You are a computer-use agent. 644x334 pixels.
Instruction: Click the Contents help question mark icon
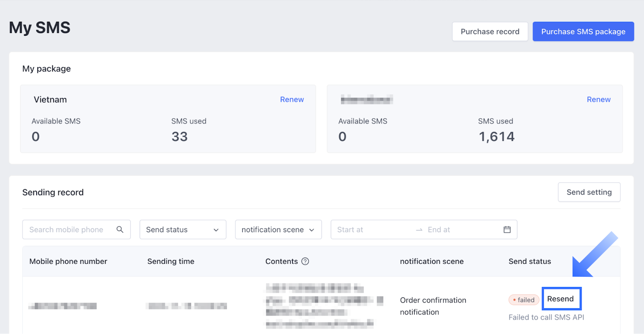point(305,262)
